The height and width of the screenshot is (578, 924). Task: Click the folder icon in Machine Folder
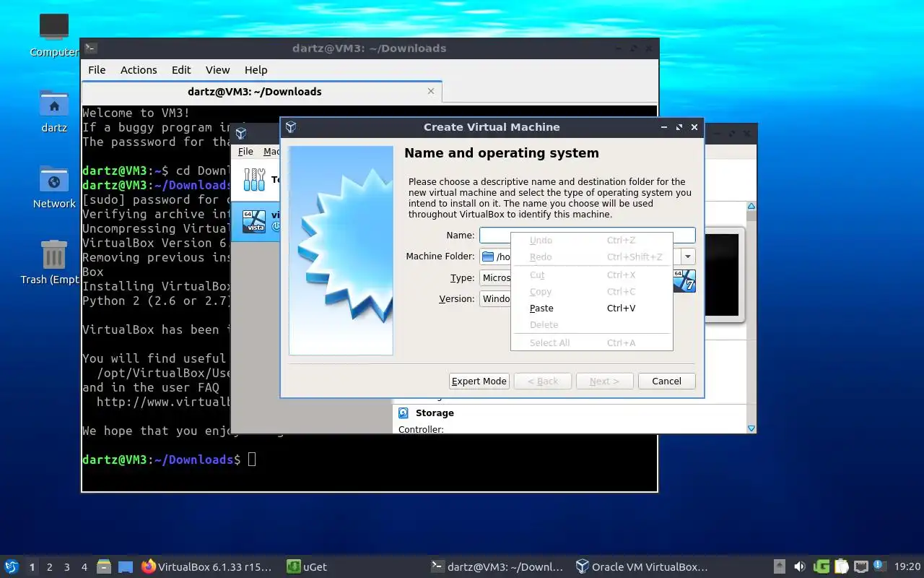tap(488, 256)
